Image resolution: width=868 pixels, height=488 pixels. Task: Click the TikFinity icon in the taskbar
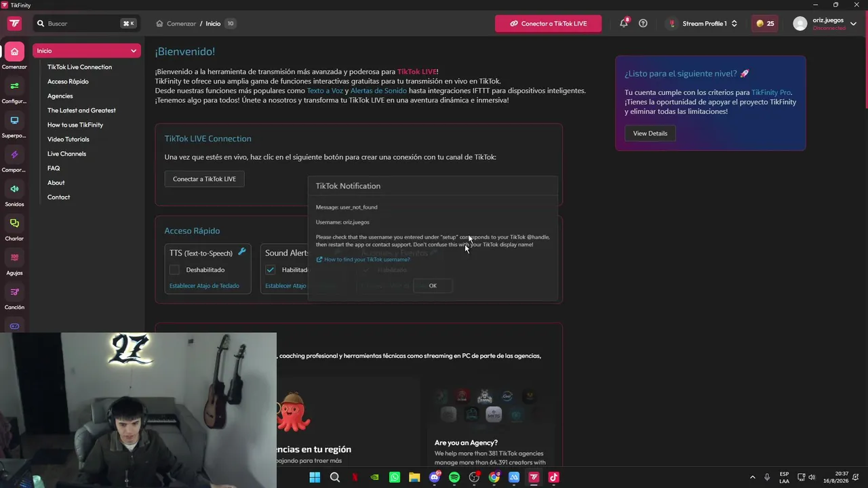534,477
